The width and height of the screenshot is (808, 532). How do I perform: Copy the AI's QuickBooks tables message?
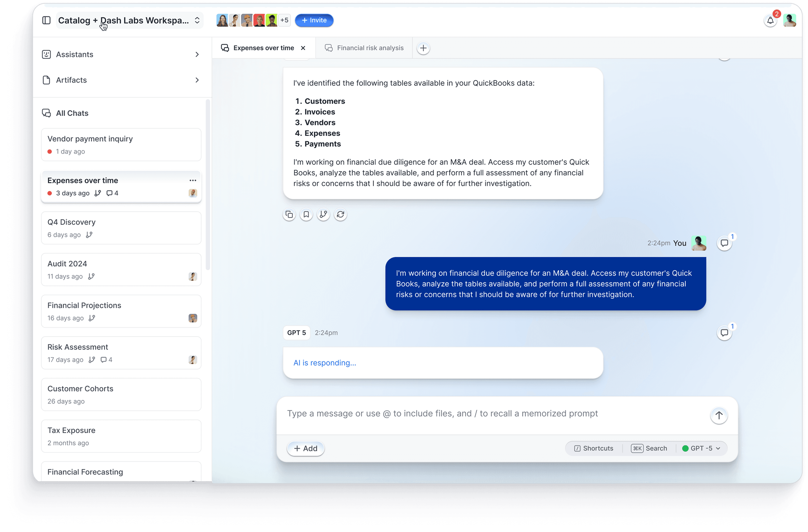(289, 215)
